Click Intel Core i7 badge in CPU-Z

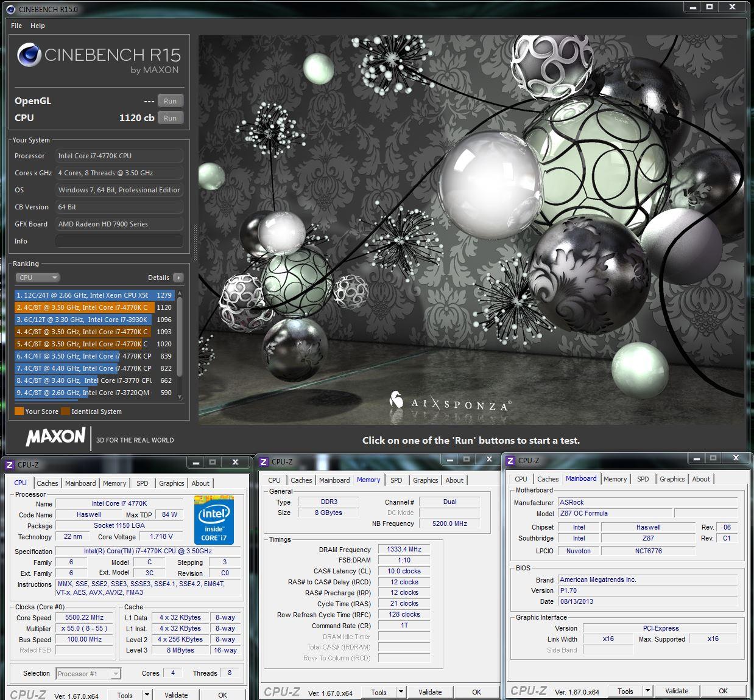tap(214, 520)
